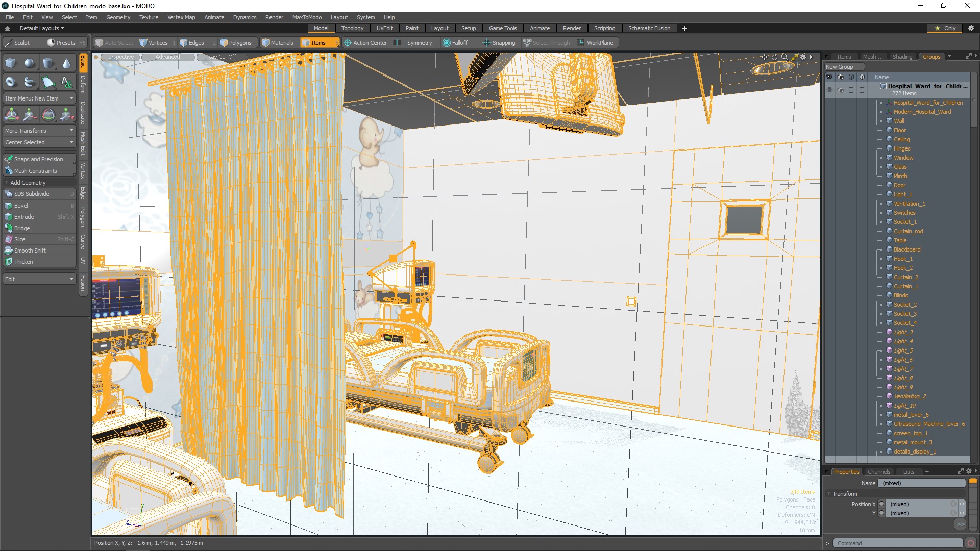
Task: Open More Transforms dropdown
Action: (x=39, y=131)
